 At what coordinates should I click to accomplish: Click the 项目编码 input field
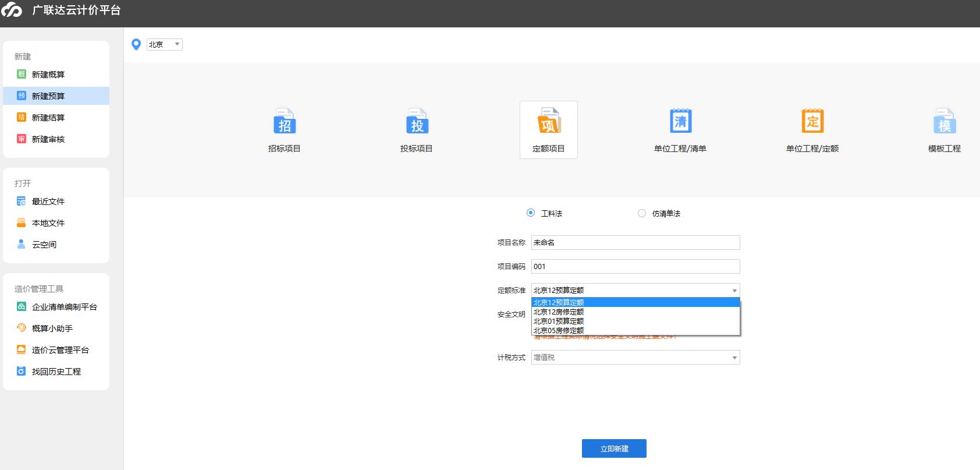(x=635, y=266)
